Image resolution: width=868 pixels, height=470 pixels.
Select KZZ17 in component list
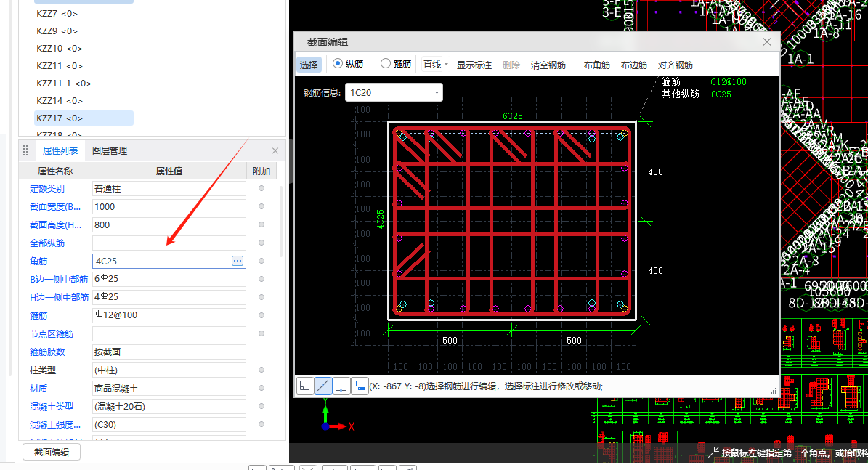click(x=84, y=118)
